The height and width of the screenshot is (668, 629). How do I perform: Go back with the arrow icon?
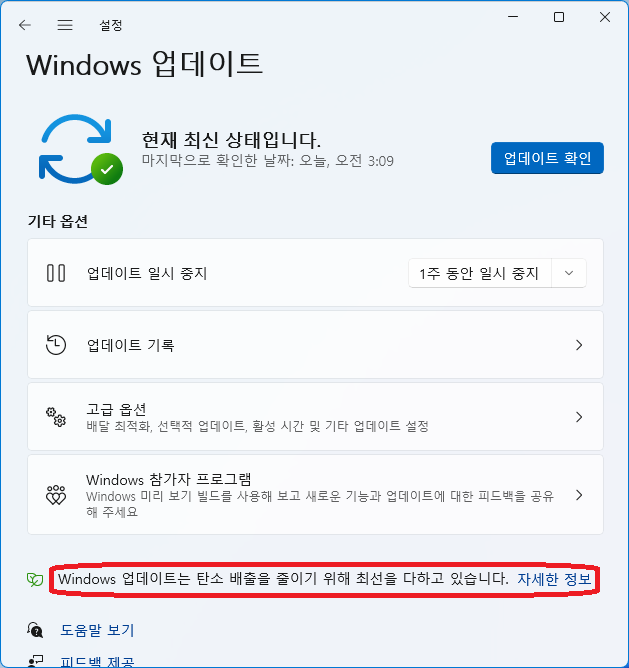pyautogui.click(x=25, y=25)
